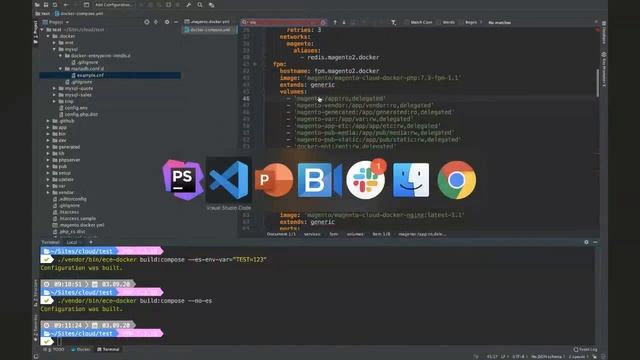Click the Database vertical tool window button

click(x=604, y=32)
